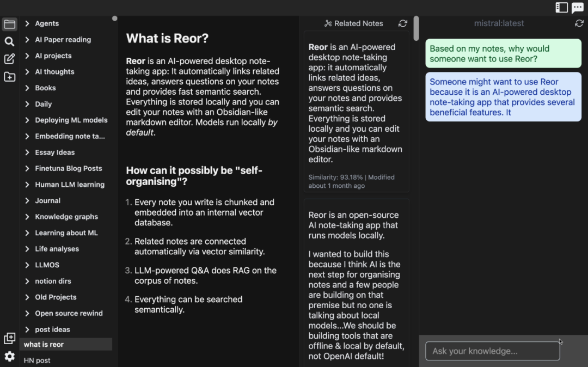
Task: Click the add-files icon above the settings gear
Action: pyautogui.click(x=9, y=338)
